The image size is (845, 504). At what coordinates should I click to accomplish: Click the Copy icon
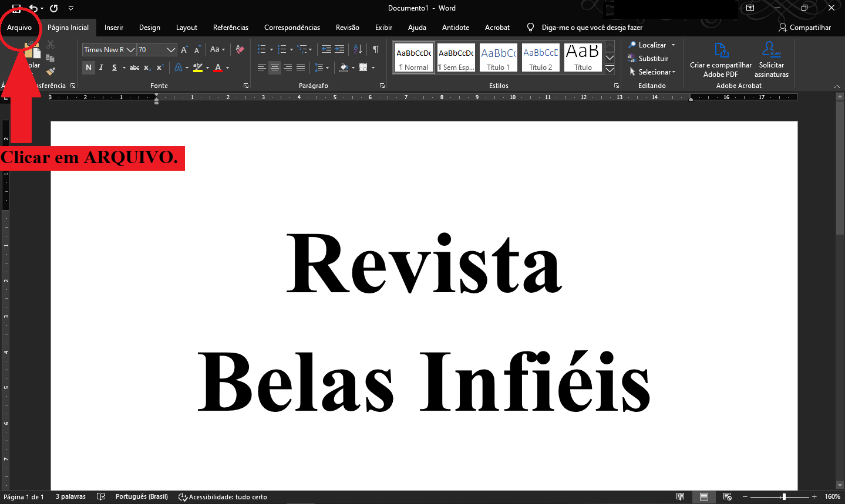(51, 58)
